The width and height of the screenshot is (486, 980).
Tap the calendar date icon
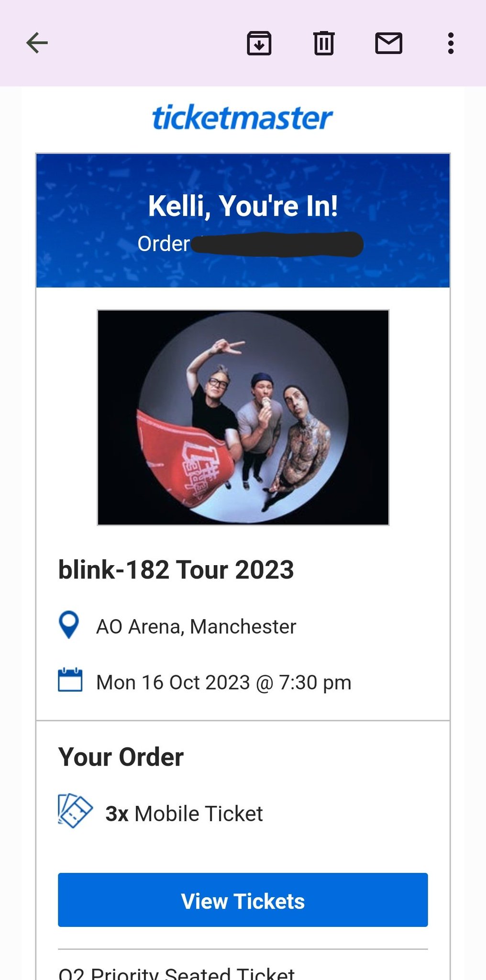(70, 680)
